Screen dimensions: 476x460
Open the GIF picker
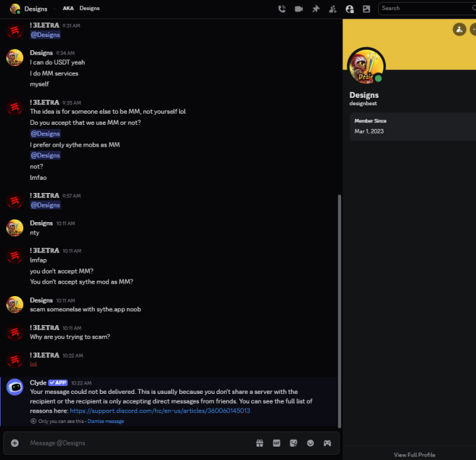tap(276, 443)
